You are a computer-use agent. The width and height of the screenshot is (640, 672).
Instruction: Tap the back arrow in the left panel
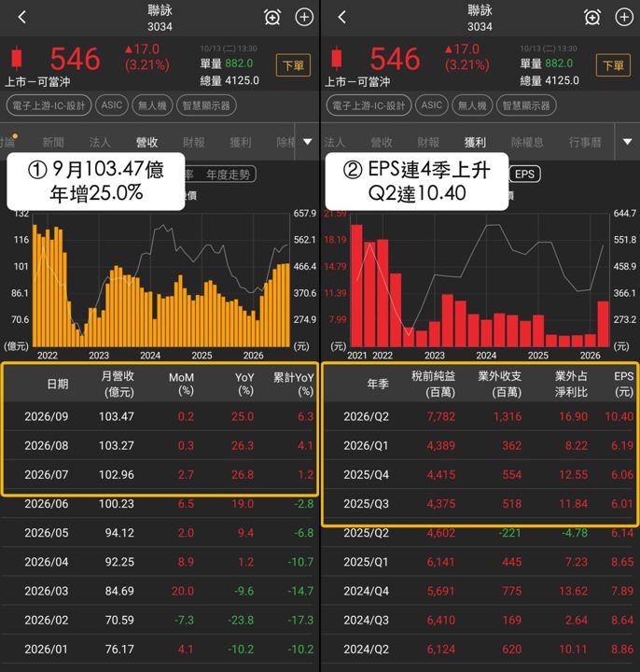pos(22,18)
